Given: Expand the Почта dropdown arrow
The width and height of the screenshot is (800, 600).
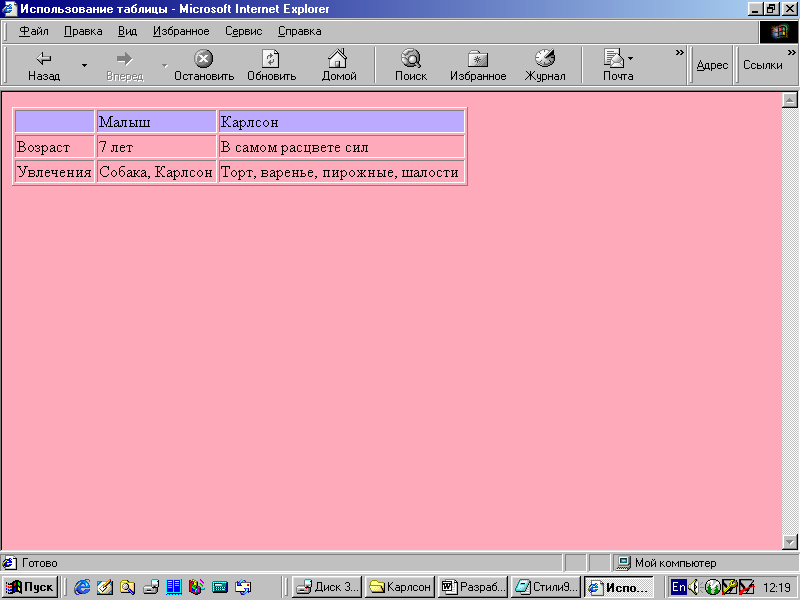Looking at the screenshot, I should pos(631,59).
